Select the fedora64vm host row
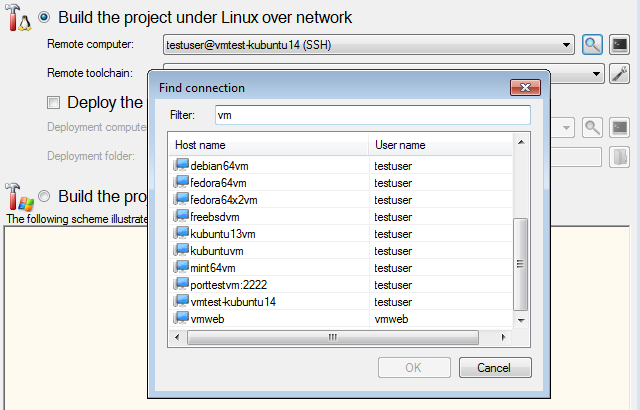 click(x=340, y=183)
